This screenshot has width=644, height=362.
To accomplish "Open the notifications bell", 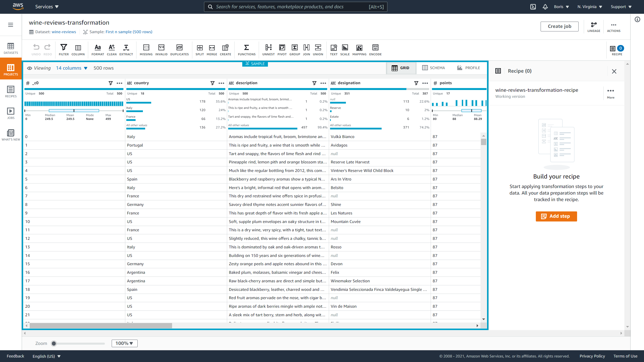I will click(545, 7).
